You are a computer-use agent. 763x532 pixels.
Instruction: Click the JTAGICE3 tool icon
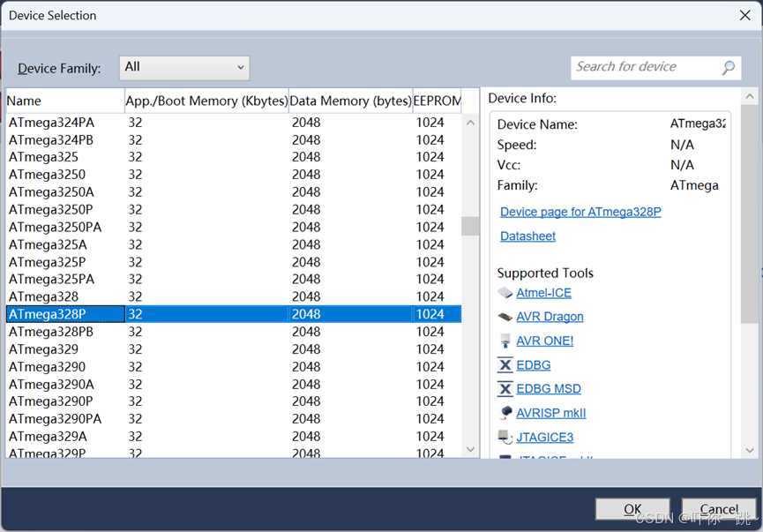click(505, 437)
